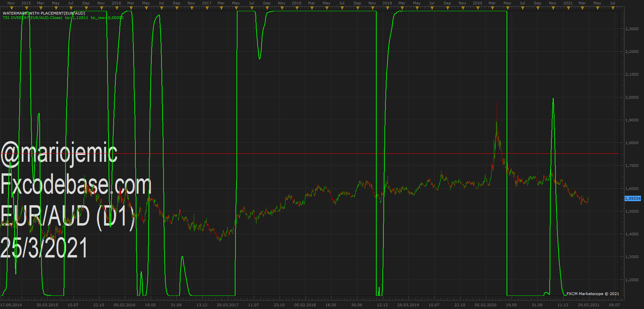Click the 09.07 date label

pyautogui.click(x=614, y=305)
